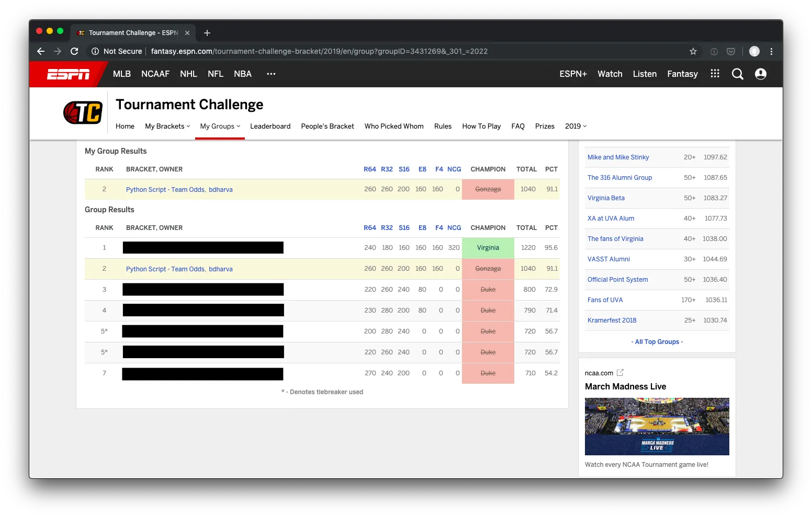Screen dimensions: 812x517
Task: Show more sports with ellipsis menu
Action: [270, 74]
